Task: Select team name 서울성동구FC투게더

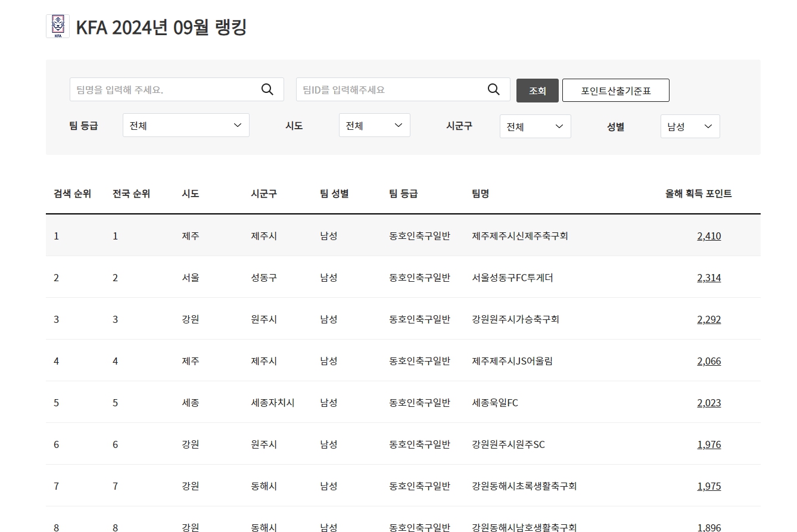Action: click(x=512, y=278)
